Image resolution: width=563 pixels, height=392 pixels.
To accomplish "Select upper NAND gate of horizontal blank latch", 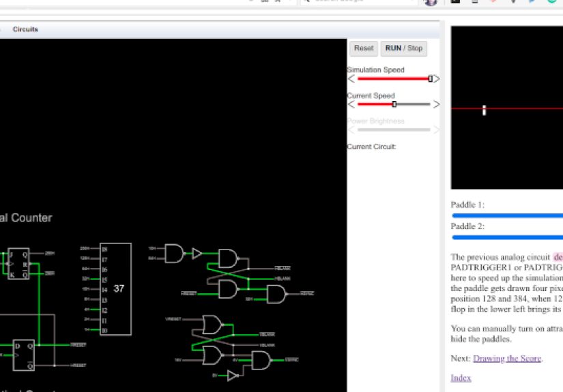I will coord(228,258).
